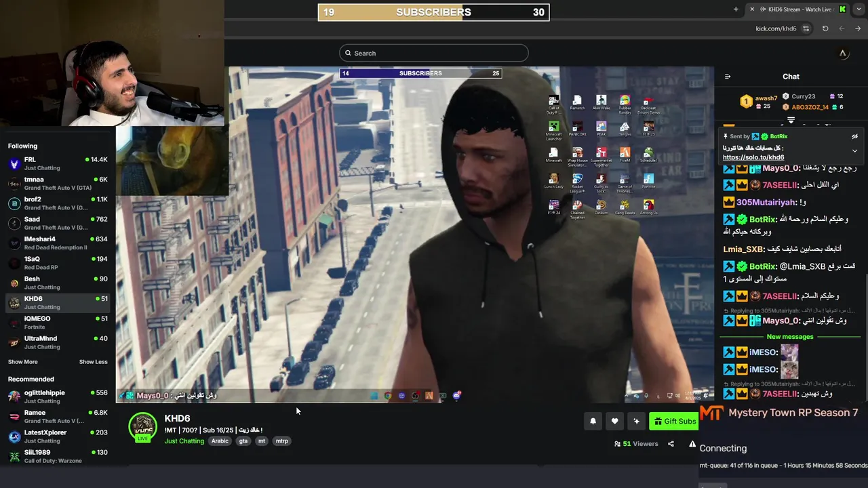868x488 pixels.
Task: Open the Dinkum desktop shortcut
Action: coord(601,207)
